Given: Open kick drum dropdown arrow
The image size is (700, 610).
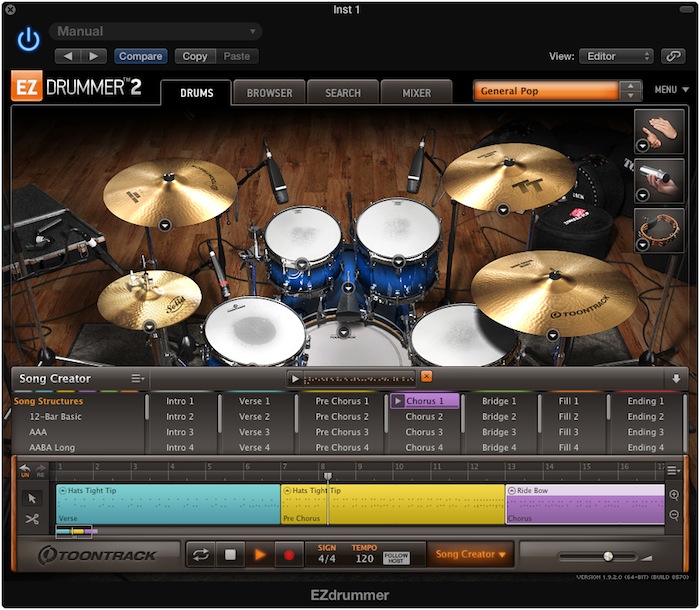Looking at the screenshot, I should 344,332.
